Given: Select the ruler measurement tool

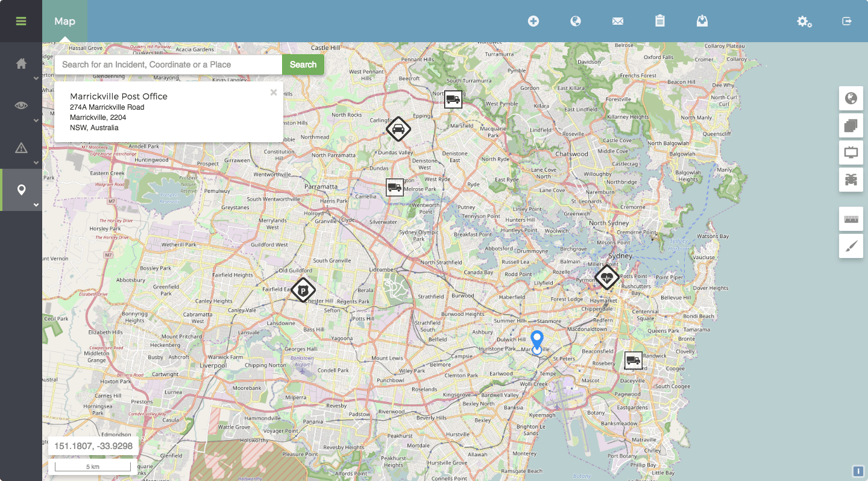Looking at the screenshot, I should click(x=851, y=219).
